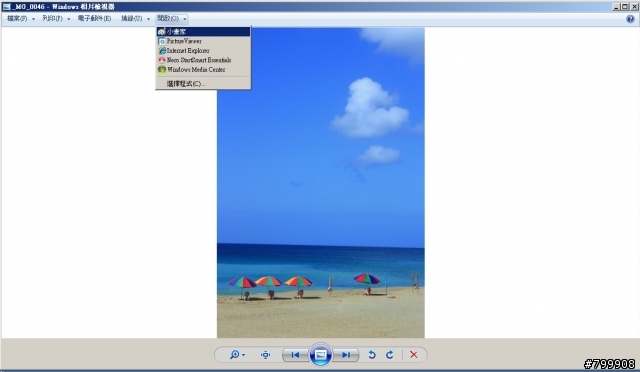
Task: Open the 檔案(F) menu
Action: point(17,19)
